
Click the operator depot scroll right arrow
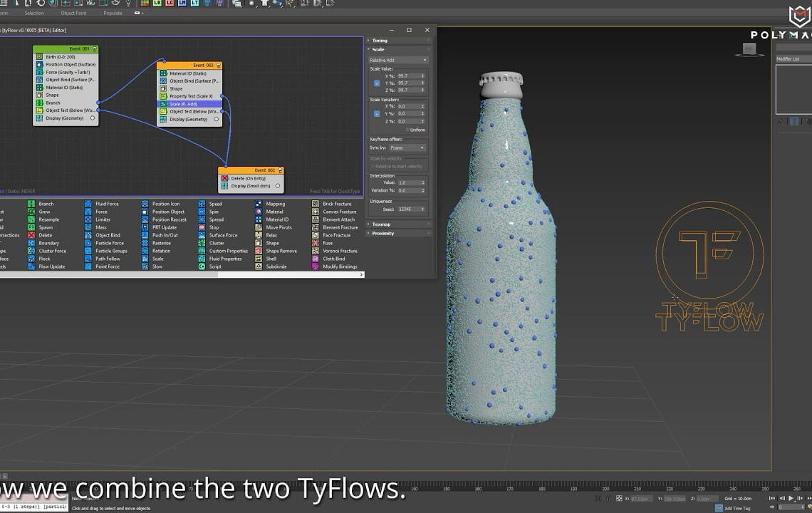(361, 274)
